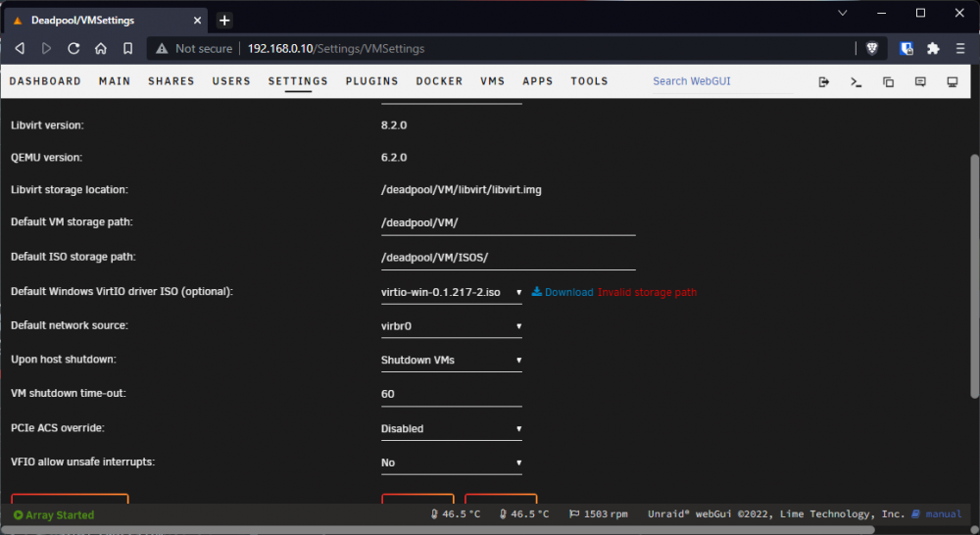The height and width of the screenshot is (535, 980).
Task: Open the SETTINGS menu
Action: 298,81
